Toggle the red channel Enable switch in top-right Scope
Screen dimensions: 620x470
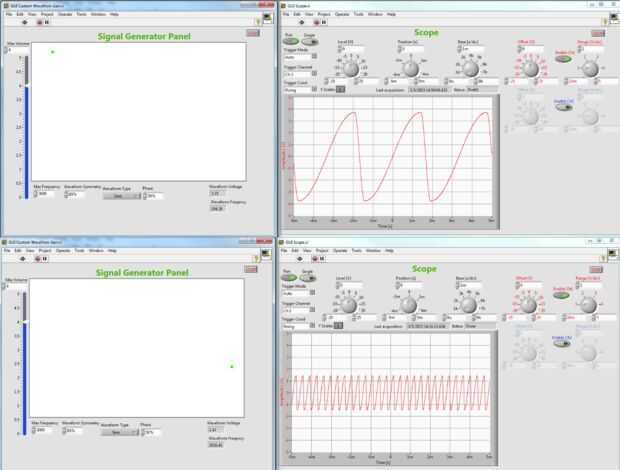click(563, 59)
